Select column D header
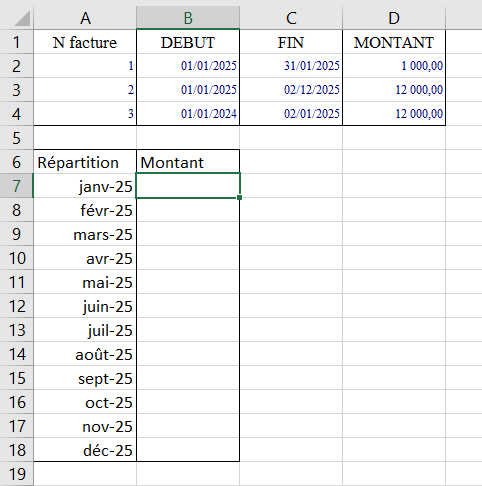The width and height of the screenshot is (482, 486). point(394,18)
